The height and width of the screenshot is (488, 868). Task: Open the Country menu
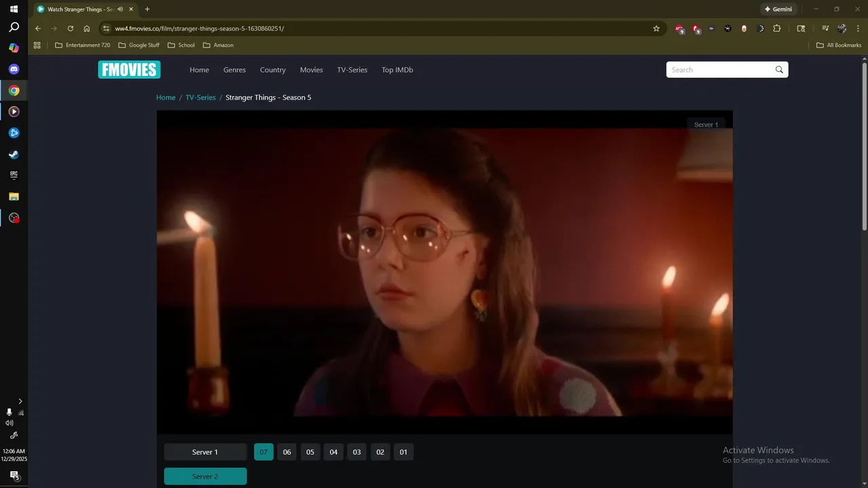273,70
